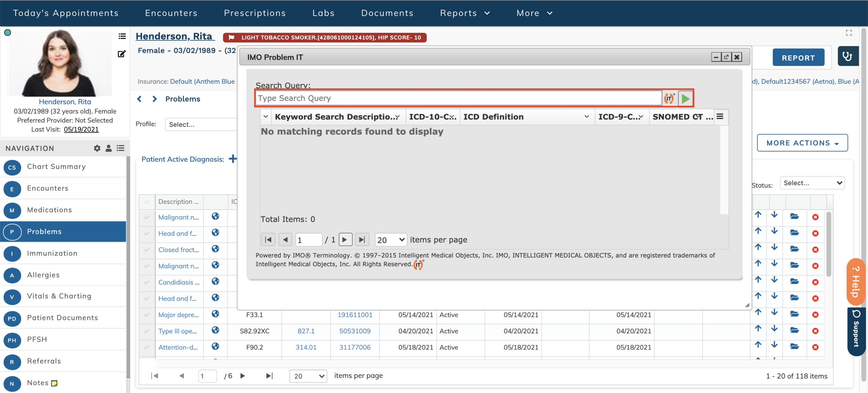Open navigation settings gear icon
The image size is (868, 393).
point(97,148)
